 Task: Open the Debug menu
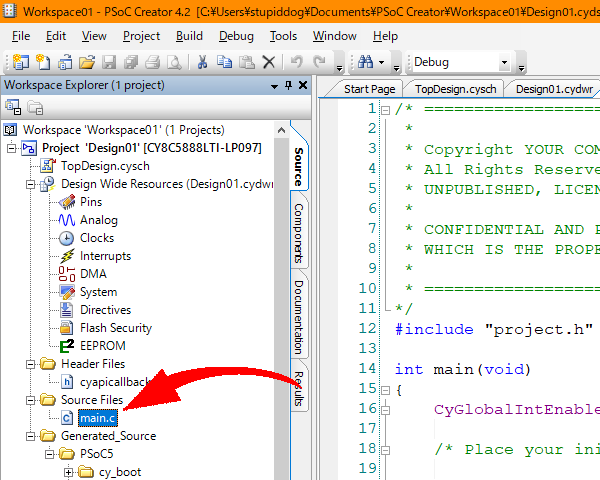pyautogui.click(x=236, y=36)
